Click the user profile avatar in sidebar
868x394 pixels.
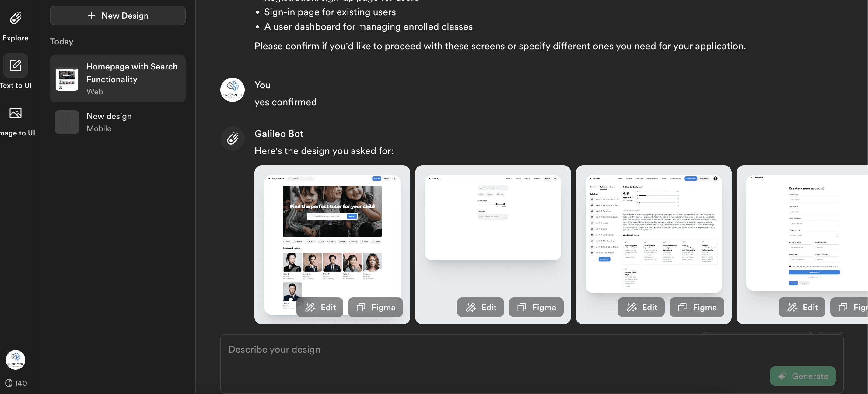point(16,360)
